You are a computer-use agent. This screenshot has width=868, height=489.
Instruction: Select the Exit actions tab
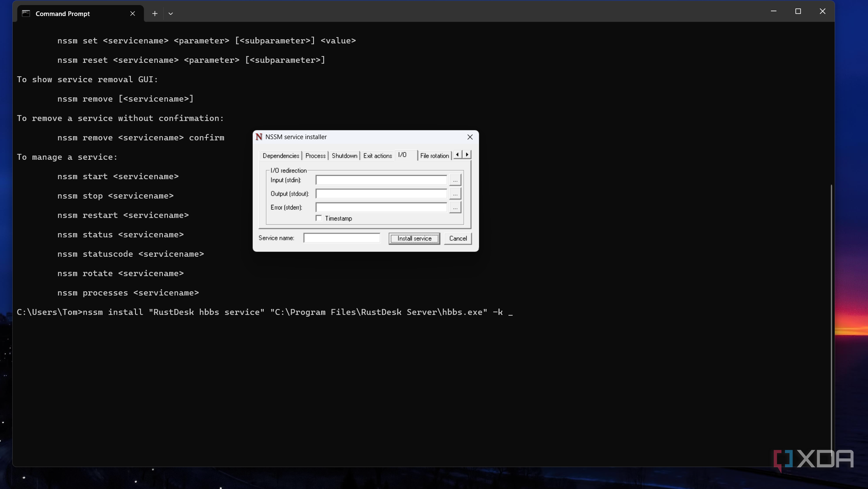point(377,156)
